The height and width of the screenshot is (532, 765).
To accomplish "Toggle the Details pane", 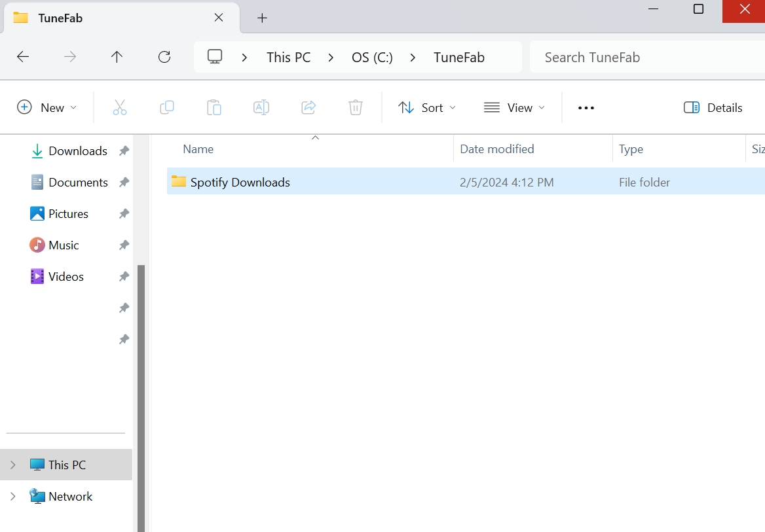I will [713, 107].
